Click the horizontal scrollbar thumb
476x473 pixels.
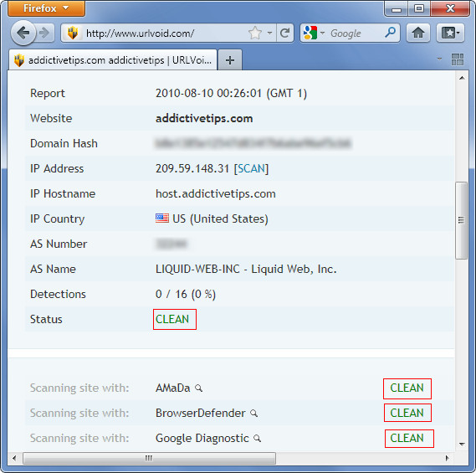(150, 458)
